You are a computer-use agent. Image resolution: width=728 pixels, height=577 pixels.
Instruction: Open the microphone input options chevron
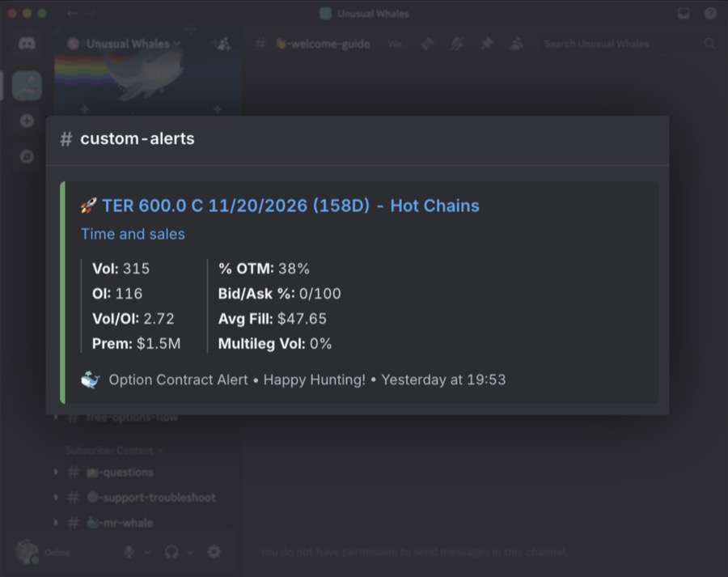pyautogui.click(x=147, y=552)
